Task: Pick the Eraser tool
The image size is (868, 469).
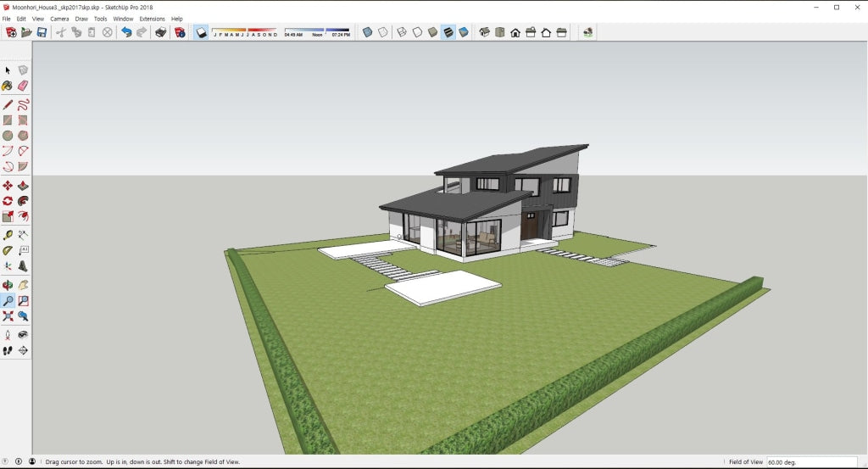Action: coord(23,86)
